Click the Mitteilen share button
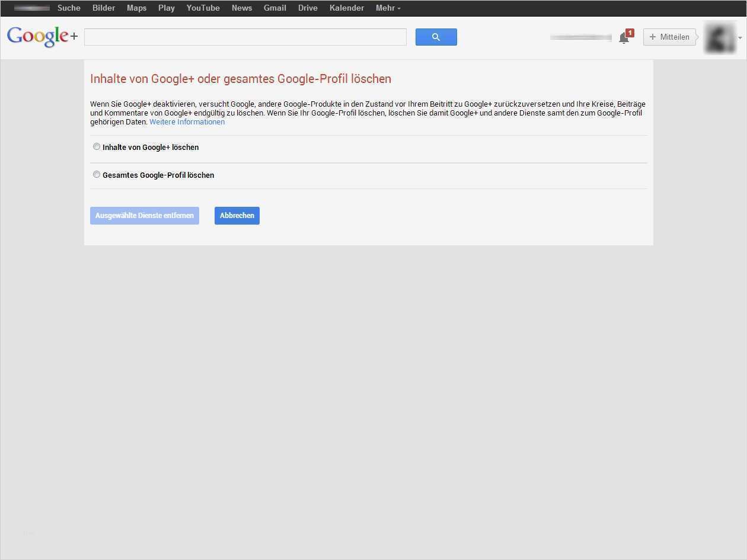Image resolution: width=747 pixels, height=560 pixels. point(669,37)
